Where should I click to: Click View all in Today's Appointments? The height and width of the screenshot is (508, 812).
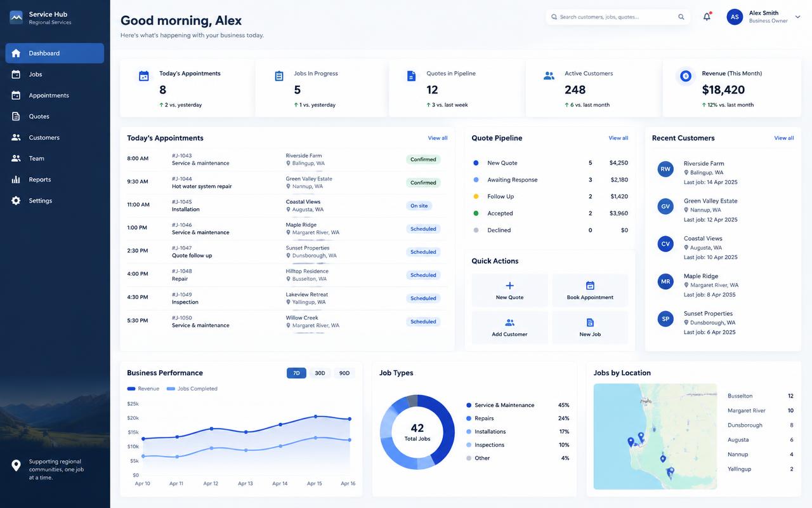(x=438, y=138)
